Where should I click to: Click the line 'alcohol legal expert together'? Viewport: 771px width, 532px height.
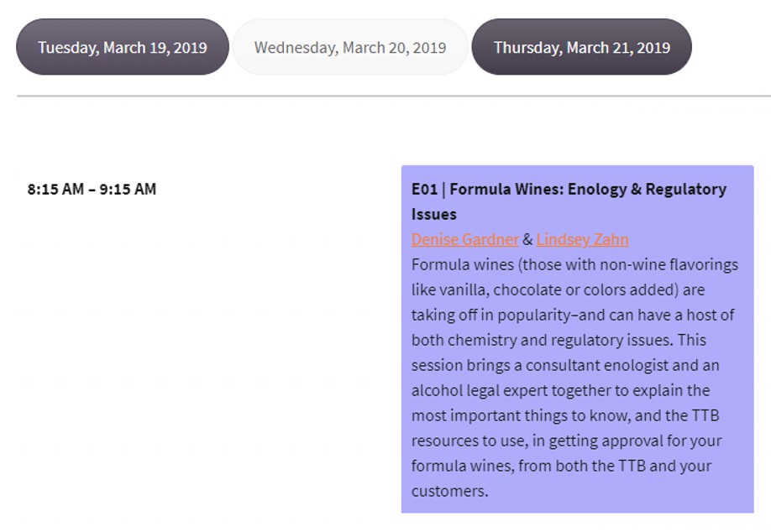(560, 390)
